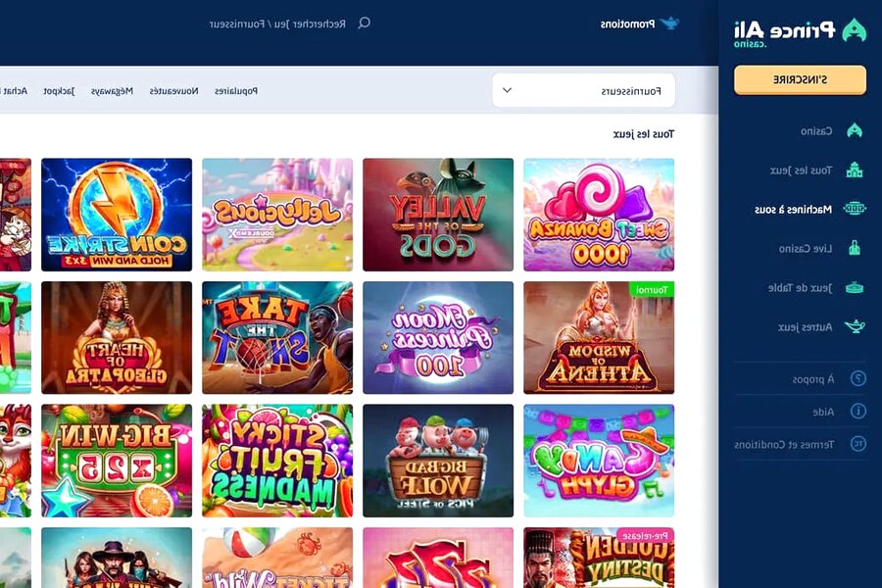Click the Jeux de Table roulette icon

(855, 287)
